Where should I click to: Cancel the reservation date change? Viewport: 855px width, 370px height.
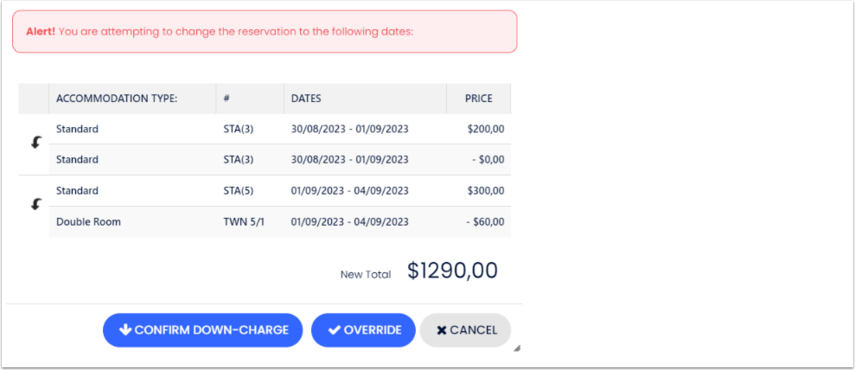point(465,330)
